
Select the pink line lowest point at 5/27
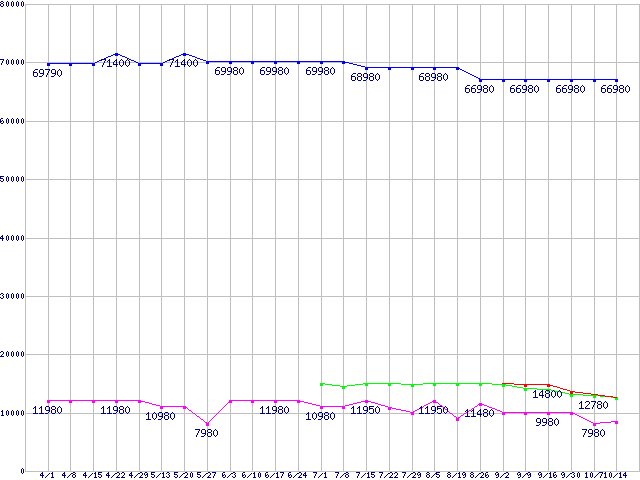coord(207,424)
